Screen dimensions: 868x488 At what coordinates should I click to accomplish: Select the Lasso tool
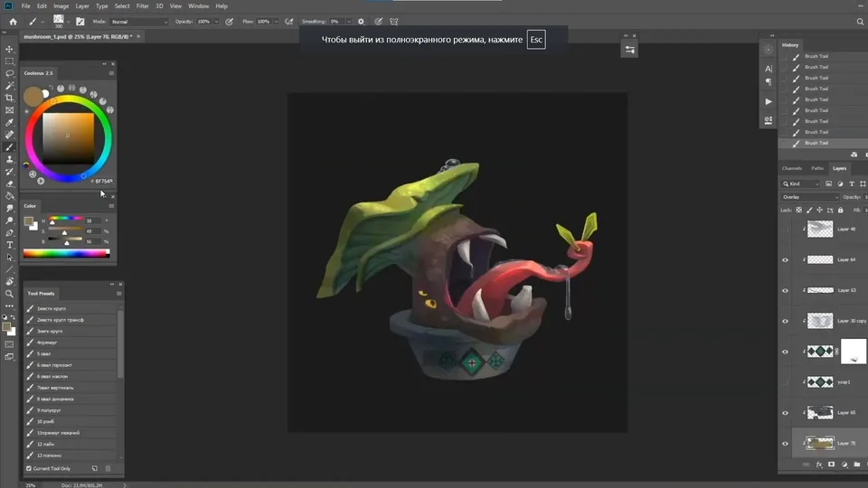coord(9,73)
